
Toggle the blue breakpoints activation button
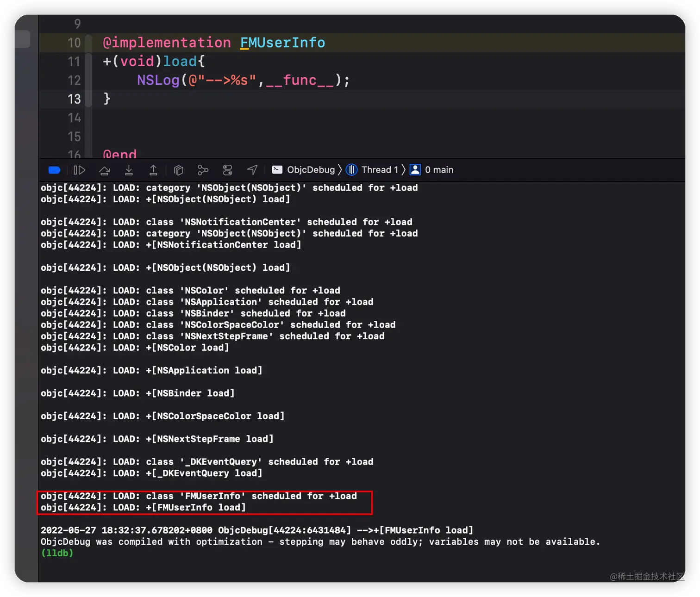tap(54, 170)
